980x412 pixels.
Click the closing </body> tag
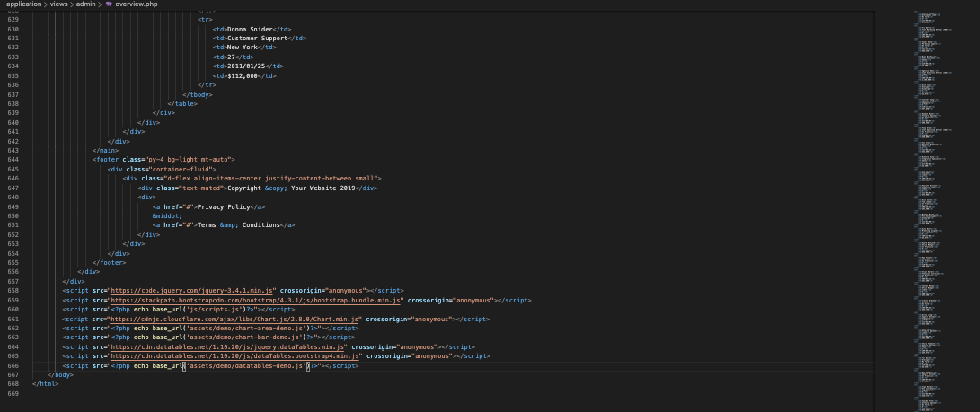pos(60,375)
